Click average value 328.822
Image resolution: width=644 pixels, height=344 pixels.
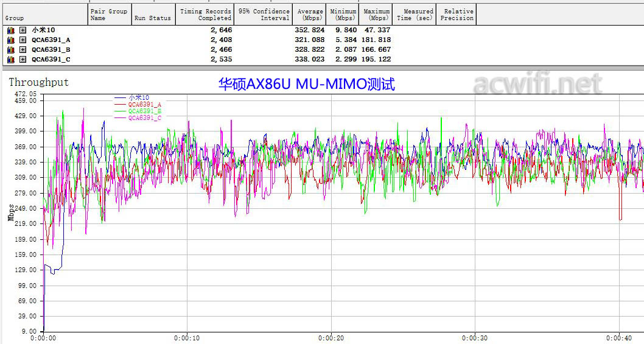point(310,50)
